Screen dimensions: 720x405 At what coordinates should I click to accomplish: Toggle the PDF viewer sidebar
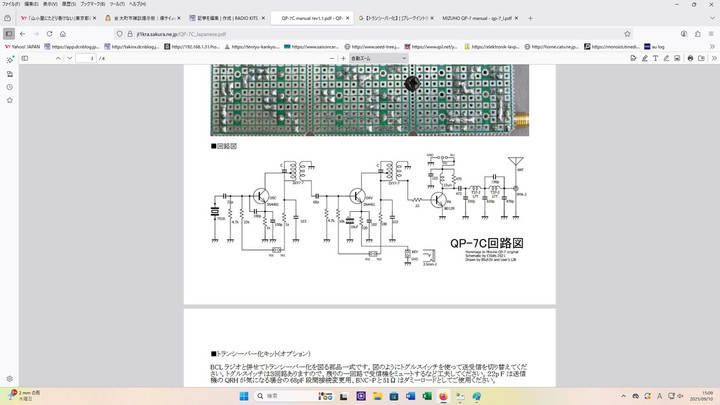click(x=25, y=58)
